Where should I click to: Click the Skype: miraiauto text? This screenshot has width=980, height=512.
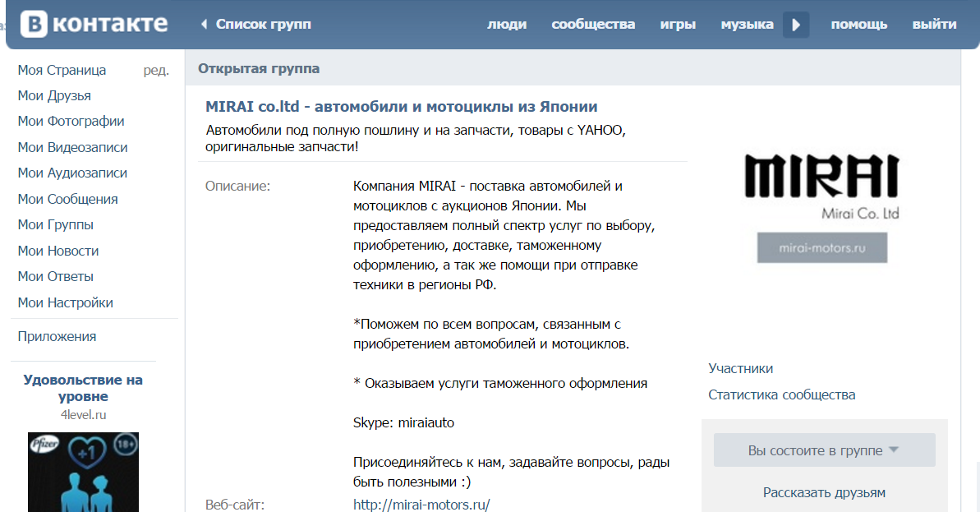pyautogui.click(x=404, y=422)
